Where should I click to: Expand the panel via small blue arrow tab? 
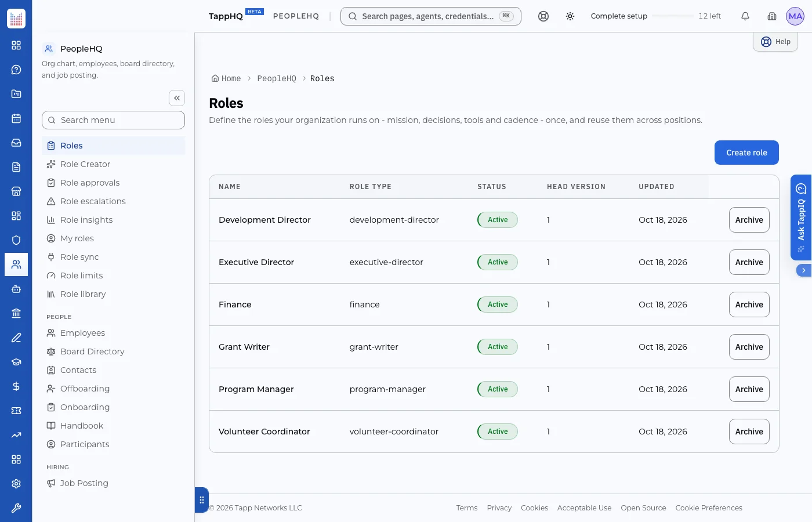804,270
